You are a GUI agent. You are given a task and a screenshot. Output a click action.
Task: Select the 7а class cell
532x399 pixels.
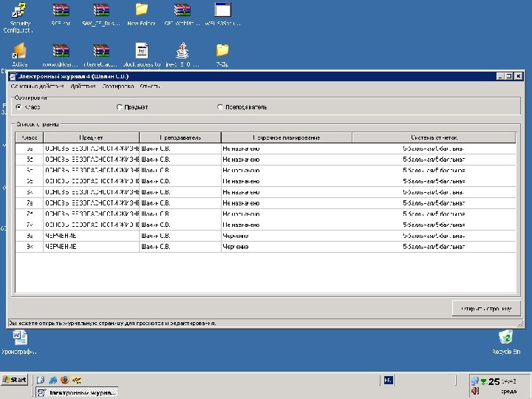[29, 203]
